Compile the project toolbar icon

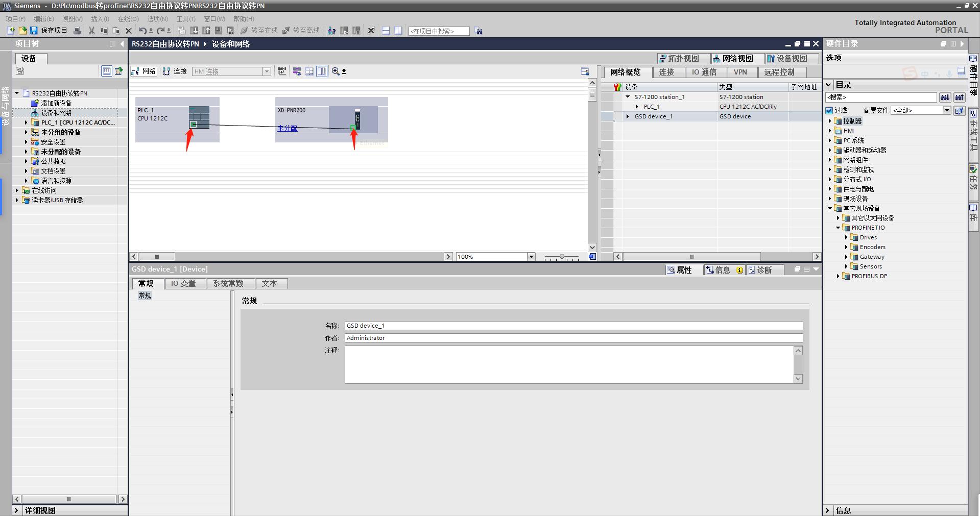coord(181,31)
